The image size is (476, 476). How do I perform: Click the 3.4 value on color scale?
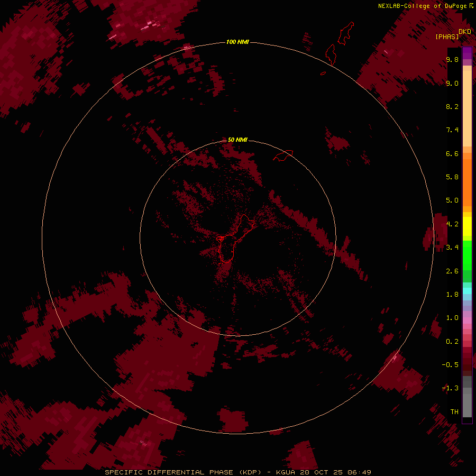coord(452,248)
